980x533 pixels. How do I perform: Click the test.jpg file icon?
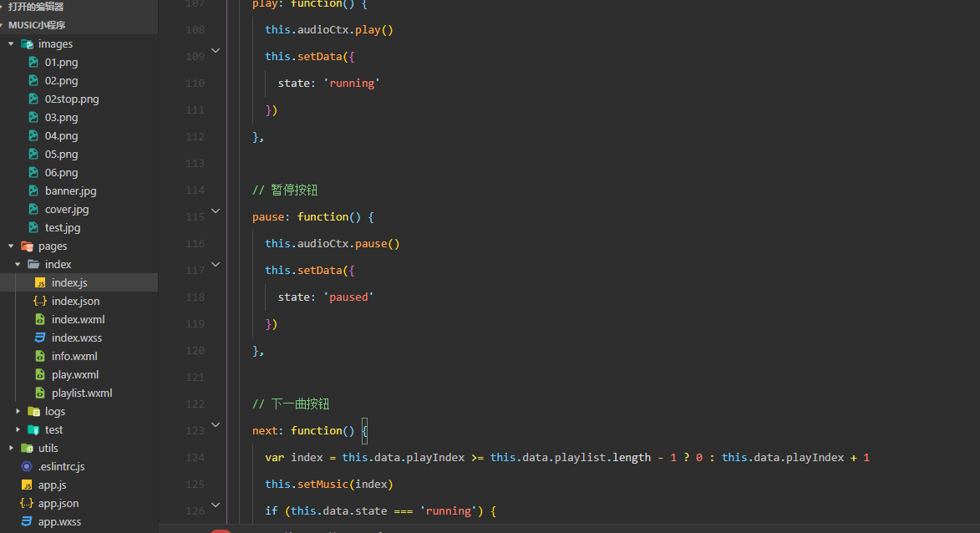click(x=33, y=227)
